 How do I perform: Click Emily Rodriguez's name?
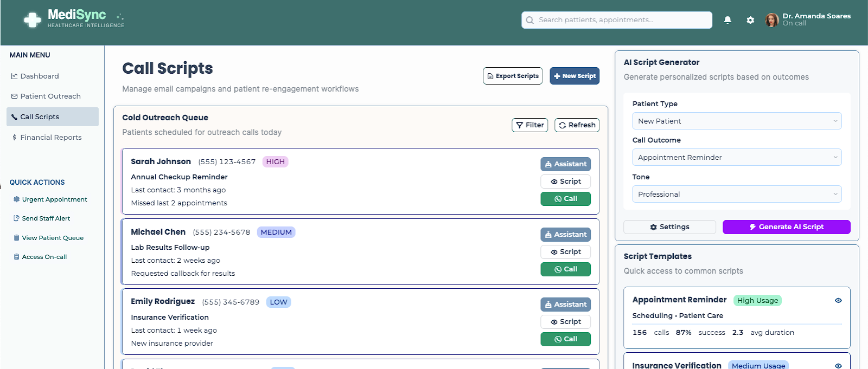[163, 302]
